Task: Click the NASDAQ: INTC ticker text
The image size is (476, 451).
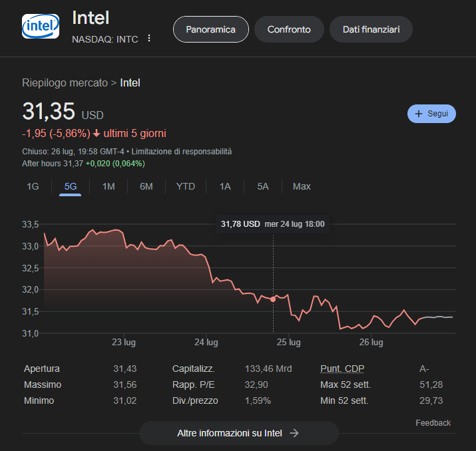Action: tap(105, 39)
